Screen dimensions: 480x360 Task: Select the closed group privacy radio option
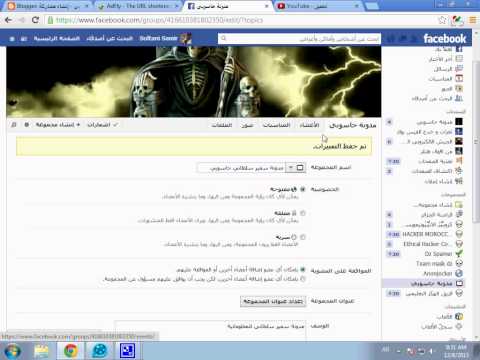click(x=303, y=213)
